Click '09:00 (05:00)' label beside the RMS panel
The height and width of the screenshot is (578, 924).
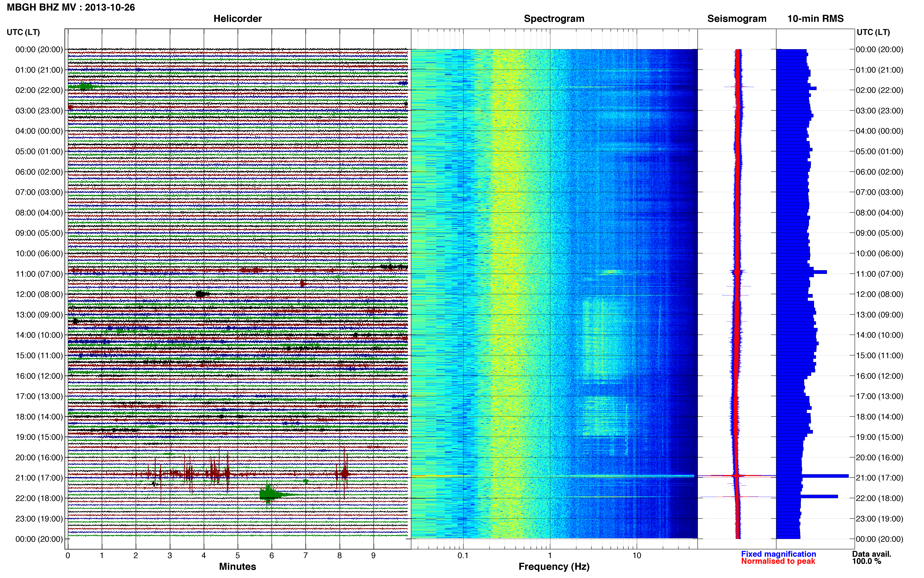point(880,233)
